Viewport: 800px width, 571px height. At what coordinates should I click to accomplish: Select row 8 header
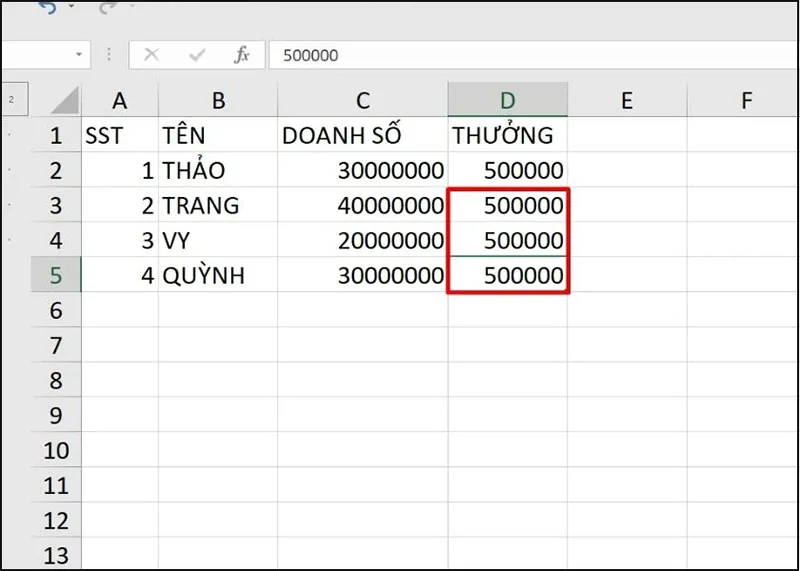point(56,380)
